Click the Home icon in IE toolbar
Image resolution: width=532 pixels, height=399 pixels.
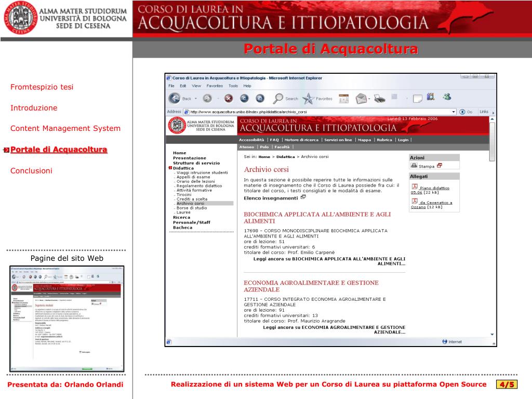260,98
